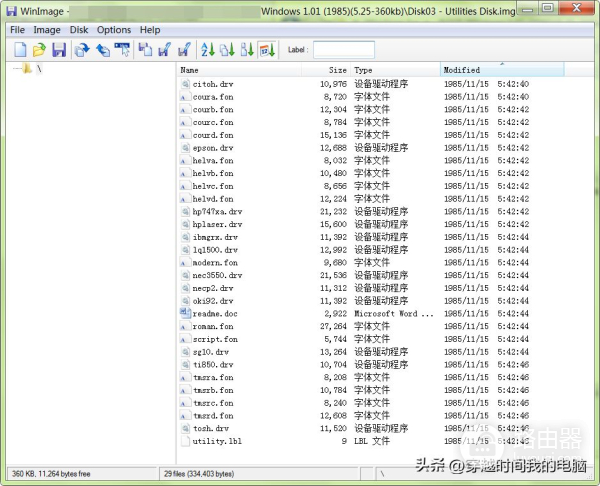The image size is (600, 486).
Task: Select the file helva.fon
Action: [x=213, y=160]
